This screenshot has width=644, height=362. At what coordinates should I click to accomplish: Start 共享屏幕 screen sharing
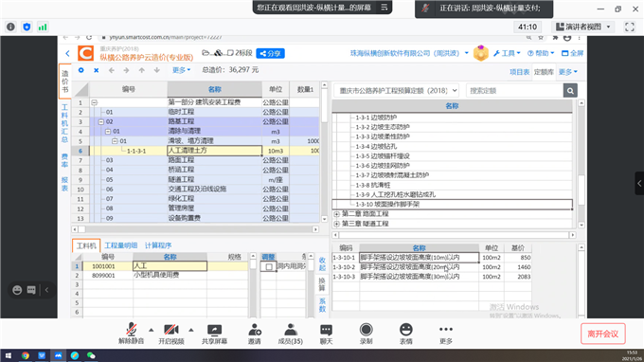214,334
